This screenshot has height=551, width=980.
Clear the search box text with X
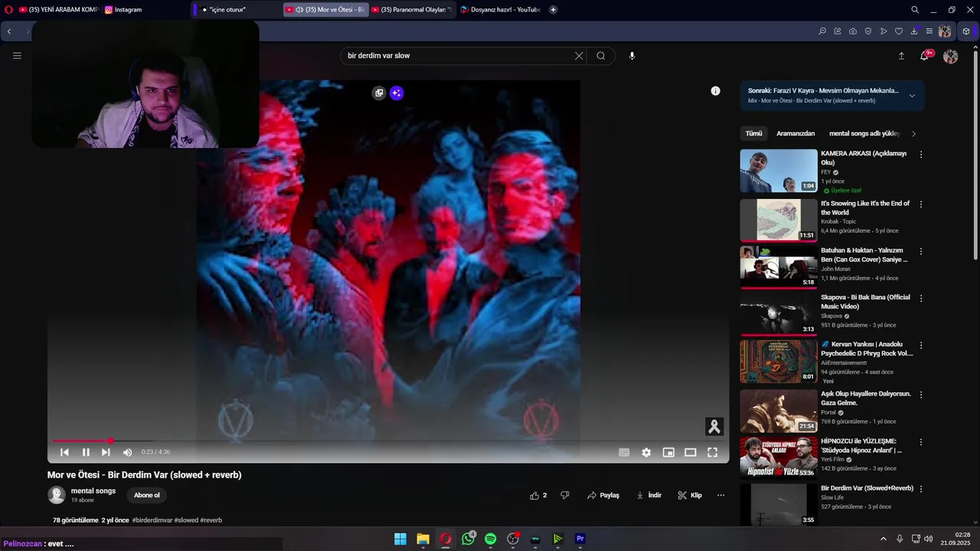[x=579, y=56]
